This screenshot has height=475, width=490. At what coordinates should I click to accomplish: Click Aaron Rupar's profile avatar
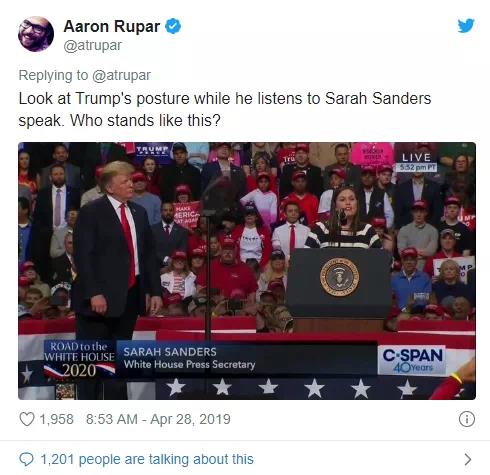36,34
